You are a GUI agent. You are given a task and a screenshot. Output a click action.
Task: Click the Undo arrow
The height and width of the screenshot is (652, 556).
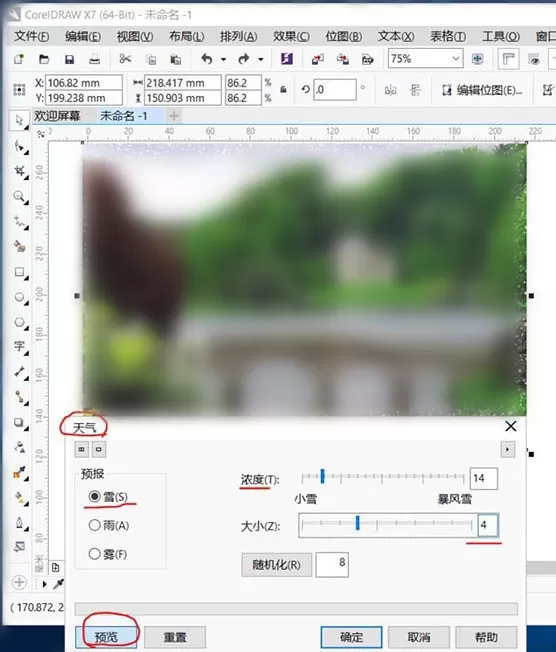[x=207, y=59]
